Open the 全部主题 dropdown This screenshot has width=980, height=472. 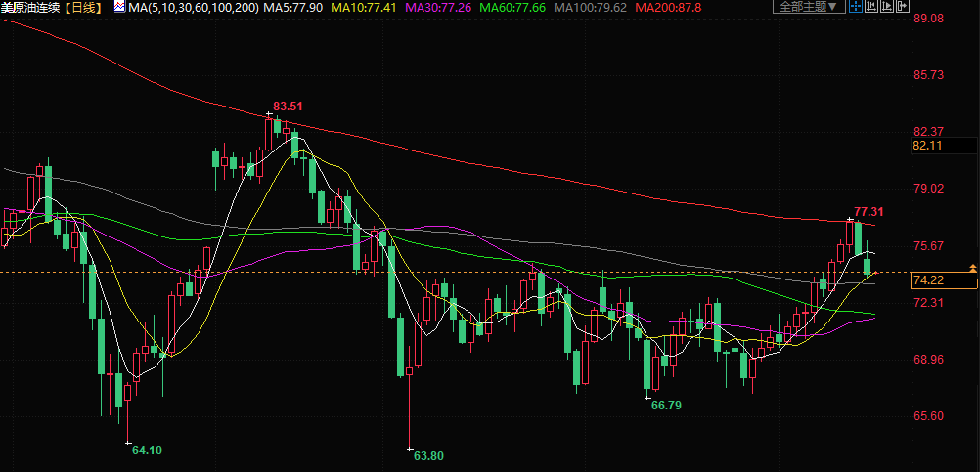(x=809, y=6)
